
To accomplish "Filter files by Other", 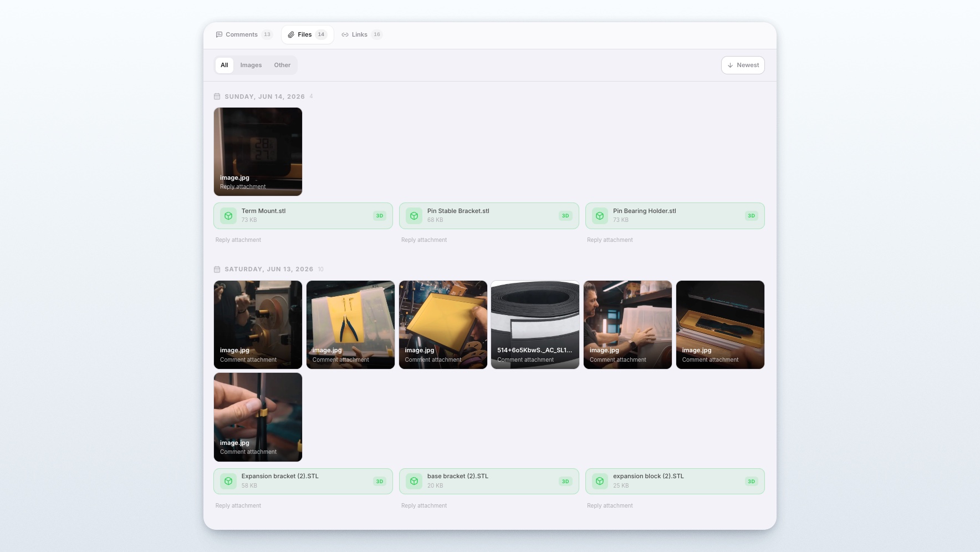I will [x=282, y=65].
